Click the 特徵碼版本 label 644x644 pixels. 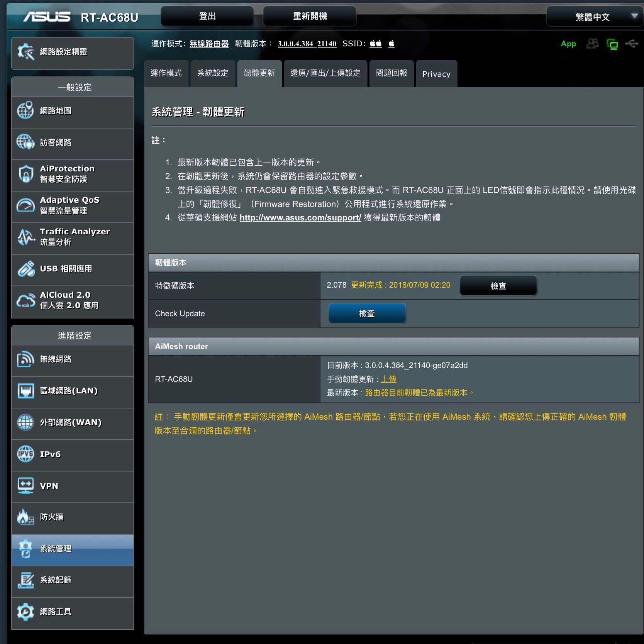click(x=175, y=286)
